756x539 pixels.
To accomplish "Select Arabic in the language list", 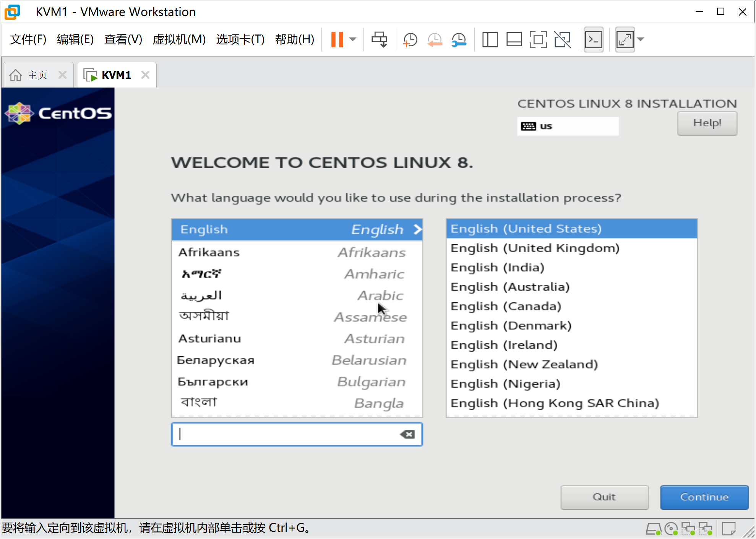I will click(x=297, y=295).
